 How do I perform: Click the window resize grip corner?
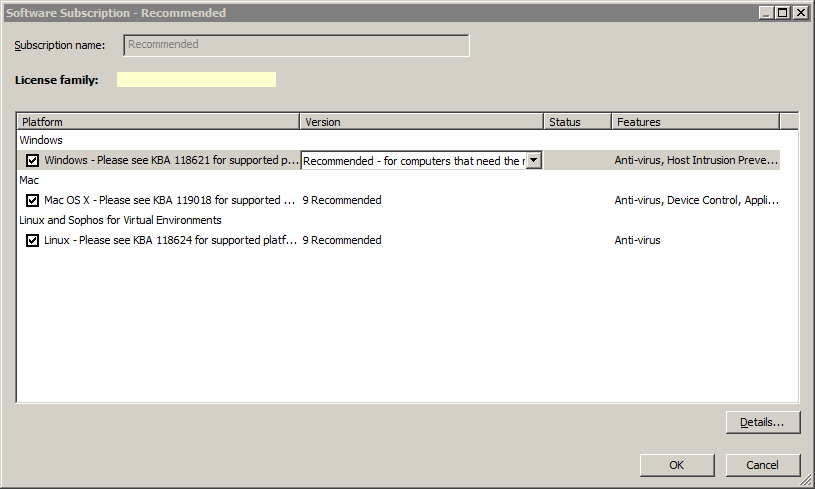click(x=806, y=481)
